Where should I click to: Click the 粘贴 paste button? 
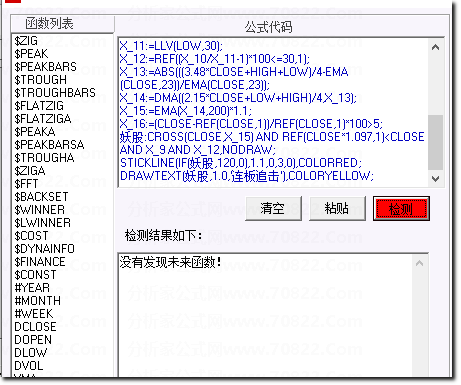click(x=337, y=209)
